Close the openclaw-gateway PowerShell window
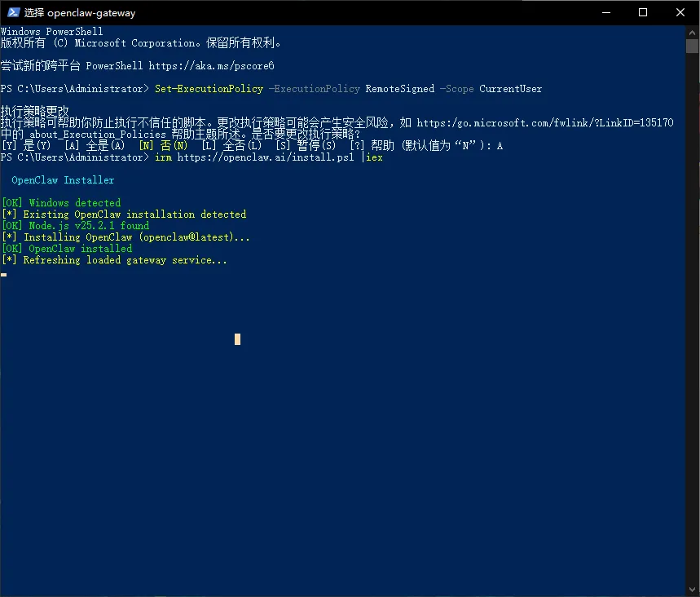This screenshot has width=700, height=597. pyautogui.click(x=680, y=12)
